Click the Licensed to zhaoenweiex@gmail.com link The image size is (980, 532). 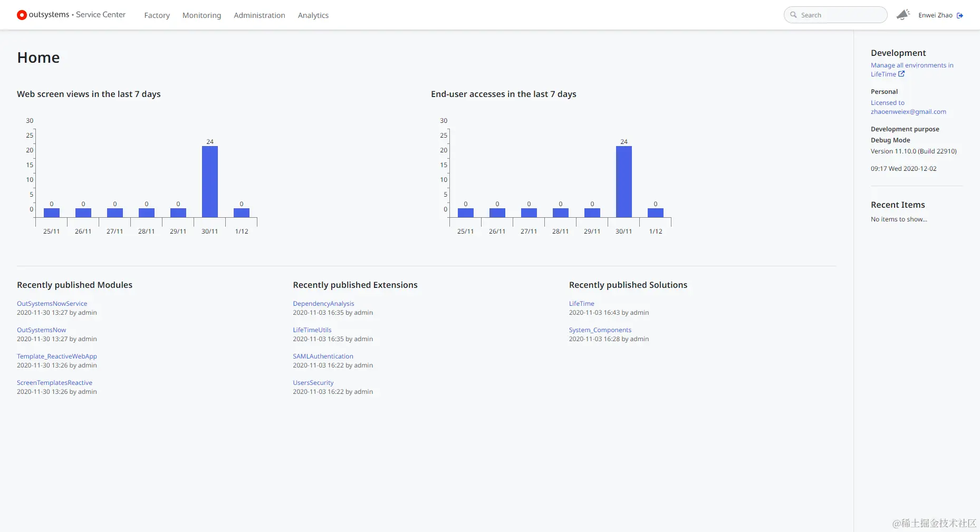pyautogui.click(x=908, y=107)
